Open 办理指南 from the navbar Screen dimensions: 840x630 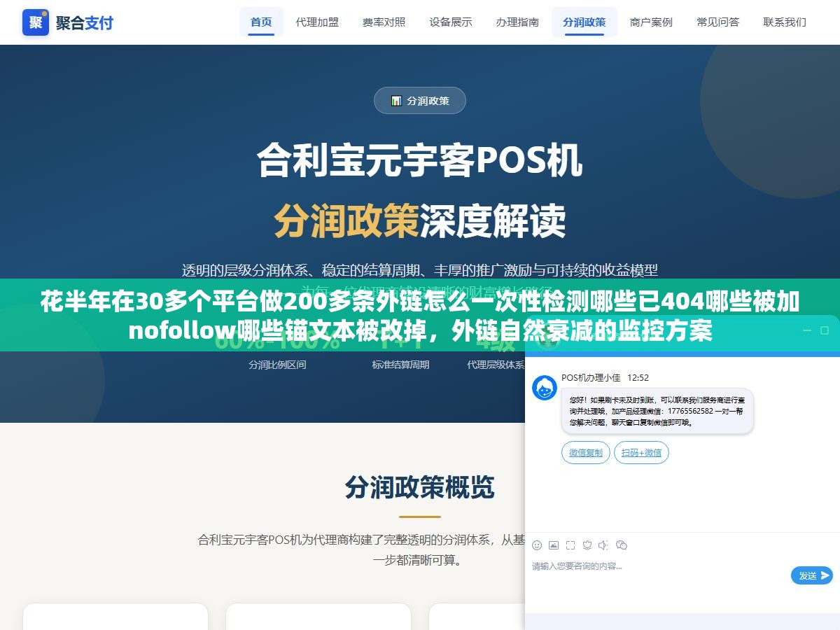click(x=517, y=22)
